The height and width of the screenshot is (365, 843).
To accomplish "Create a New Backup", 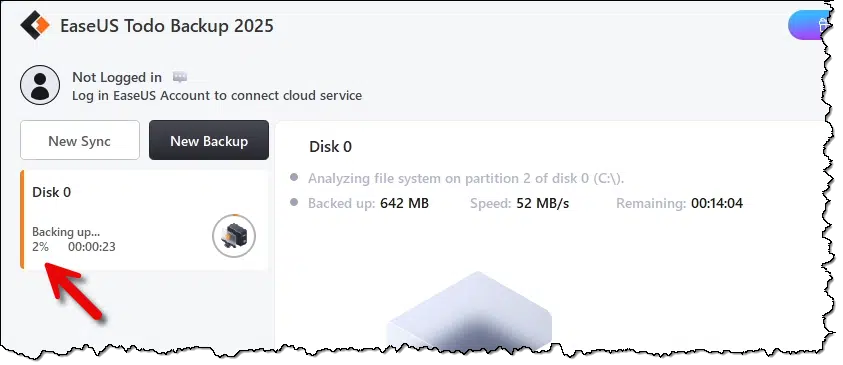I will 209,140.
